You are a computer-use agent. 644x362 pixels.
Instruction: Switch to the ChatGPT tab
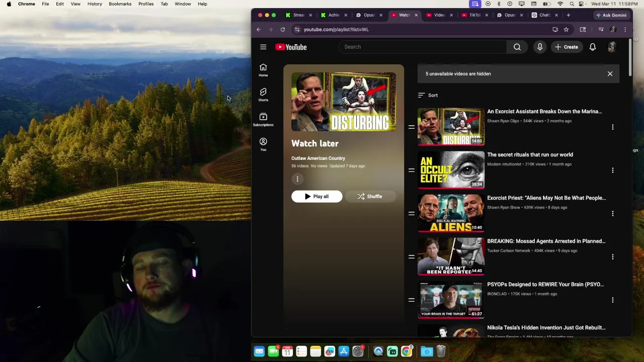543,15
